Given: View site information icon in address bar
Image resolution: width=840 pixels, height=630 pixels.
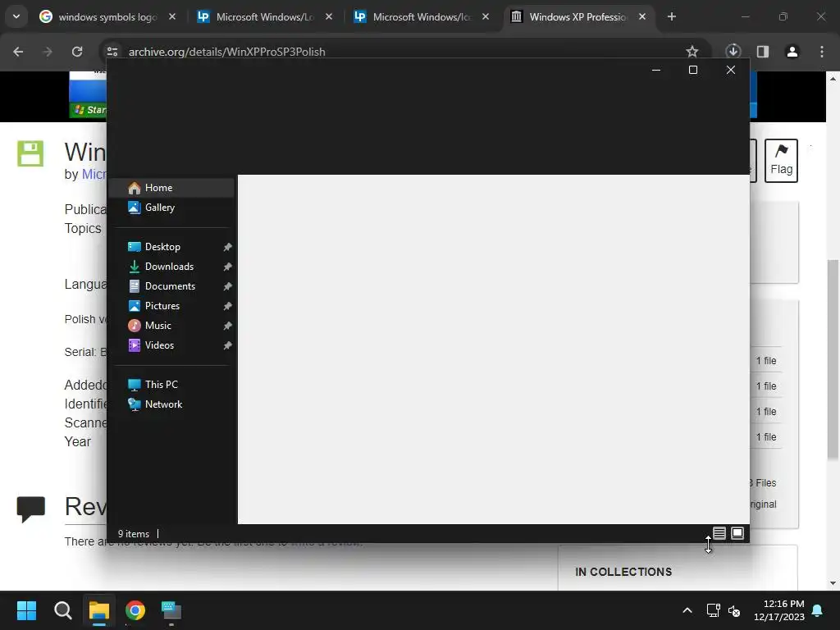Looking at the screenshot, I should [112, 52].
